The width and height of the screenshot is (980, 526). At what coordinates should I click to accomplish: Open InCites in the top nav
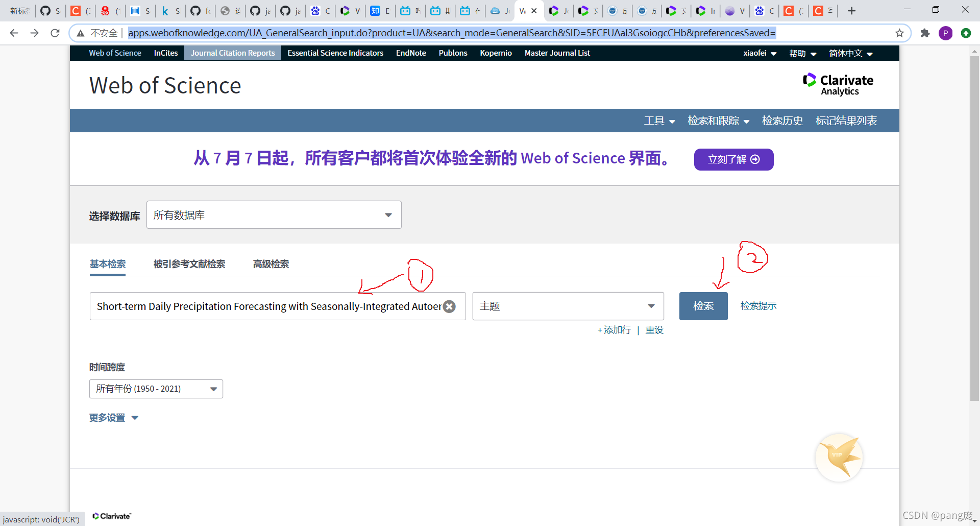tap(166, 53)
